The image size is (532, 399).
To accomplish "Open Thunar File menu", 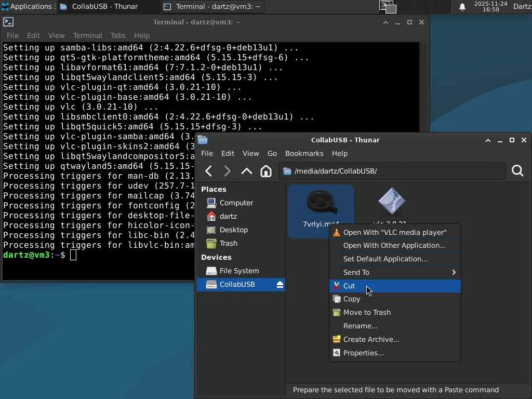I will click(x=207, y=154).
